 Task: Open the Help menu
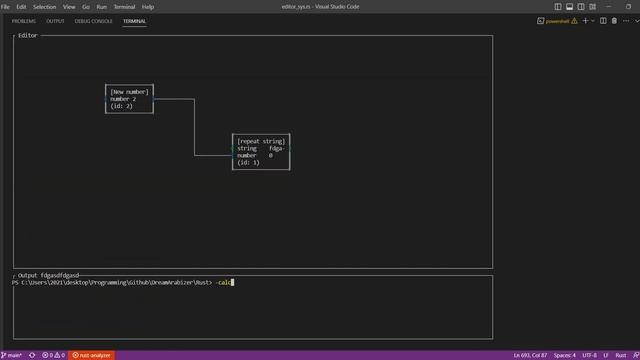[x=148, y=7]
